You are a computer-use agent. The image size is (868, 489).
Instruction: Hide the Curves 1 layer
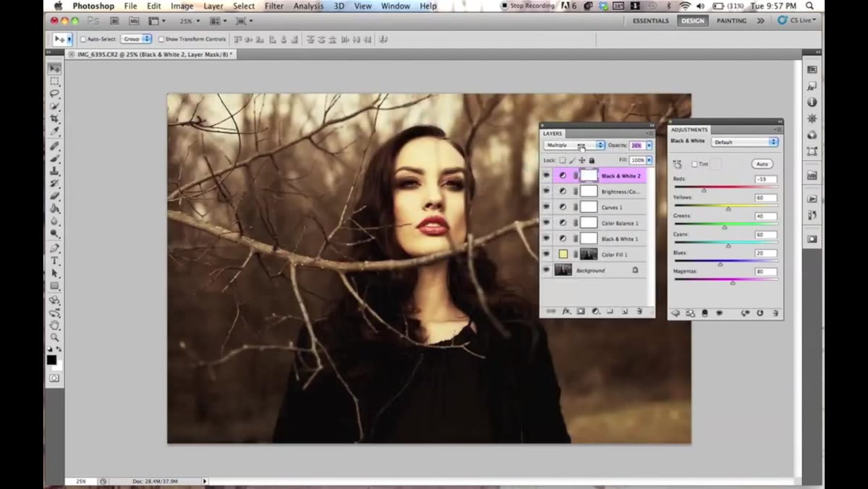[547, 207]
